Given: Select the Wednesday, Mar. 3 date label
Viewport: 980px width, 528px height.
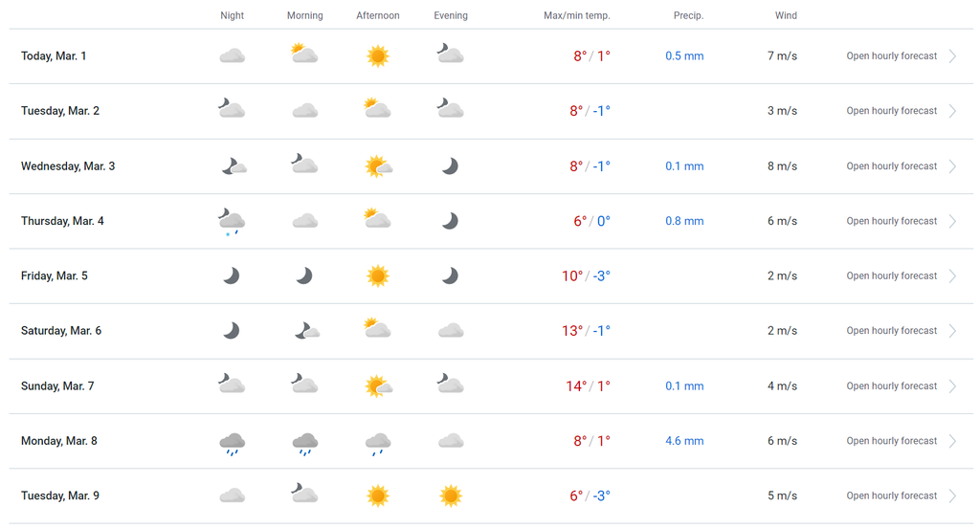Looking at the screenshot, I should pos(68,166).
